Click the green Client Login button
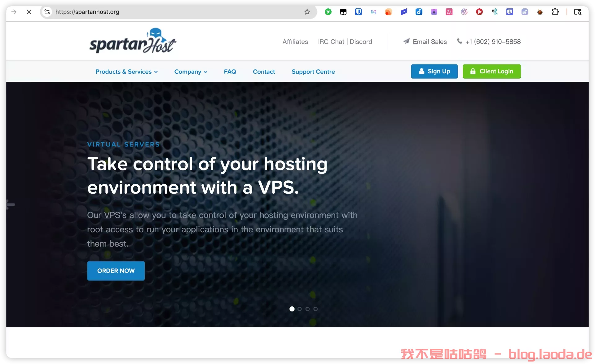 pyautogui.click(x=491, y=71)
